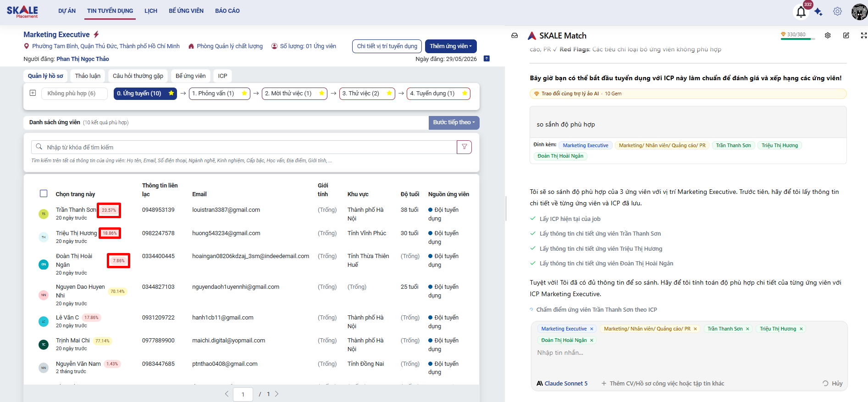Open the 'Bước tiếp theo' dropdown
This screenshot has width=868, height=402.
pos(454,122)
